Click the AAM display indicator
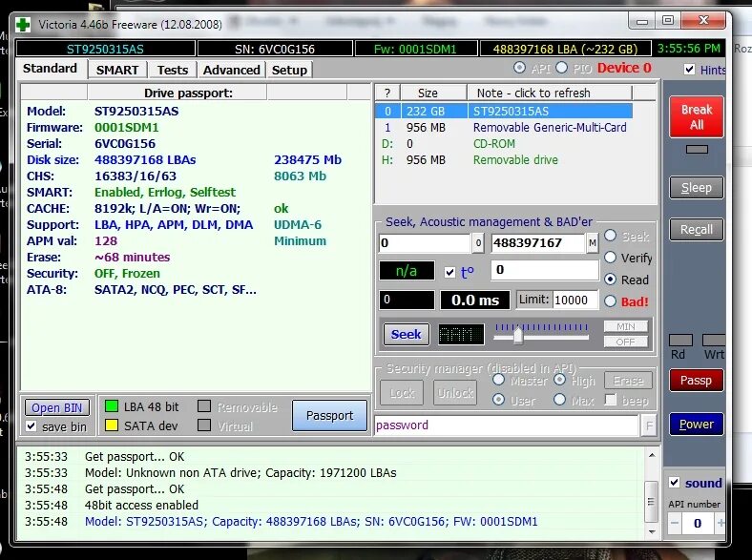Image resolution: width=752 pixels, height=560 pixels. [461, 334]
